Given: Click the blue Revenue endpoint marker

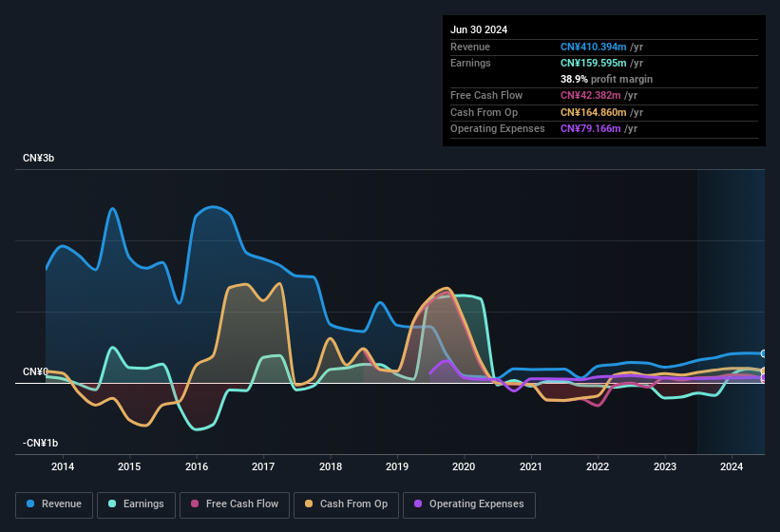Looking at the screenshot, I should point(764,354).
